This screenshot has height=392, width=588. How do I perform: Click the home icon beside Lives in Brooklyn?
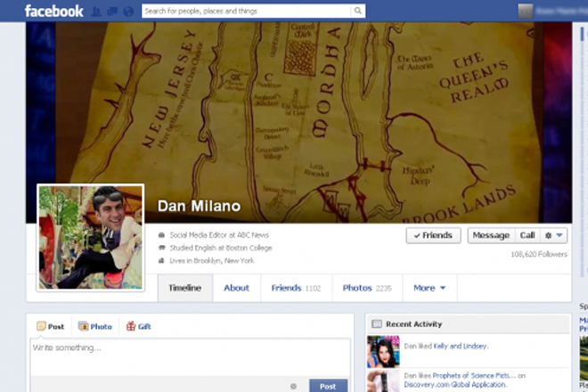point(161,260)
